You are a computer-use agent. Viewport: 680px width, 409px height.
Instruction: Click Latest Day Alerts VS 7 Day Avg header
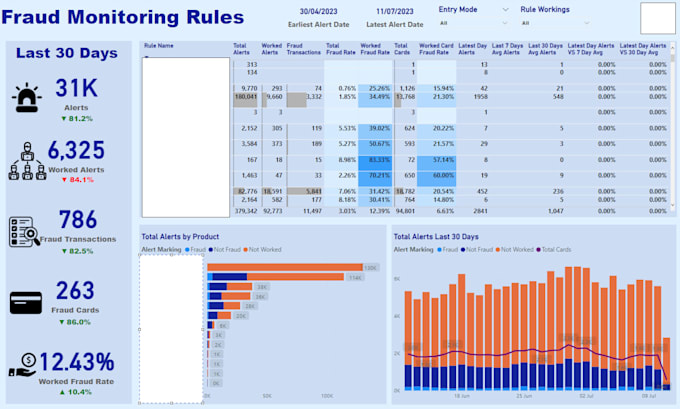(x=591, y=49)
